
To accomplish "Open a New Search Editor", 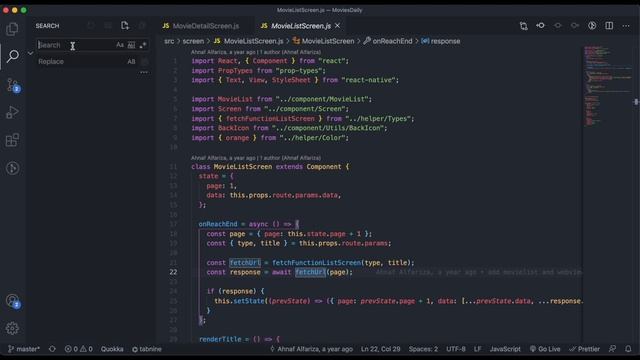I will (x=125, y=26).
